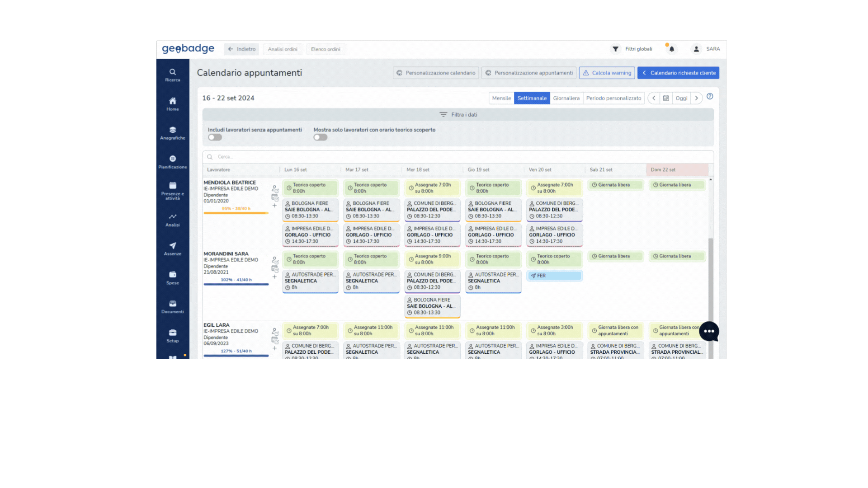
Task: Go to previous week arrow
Action: (654, 98)
